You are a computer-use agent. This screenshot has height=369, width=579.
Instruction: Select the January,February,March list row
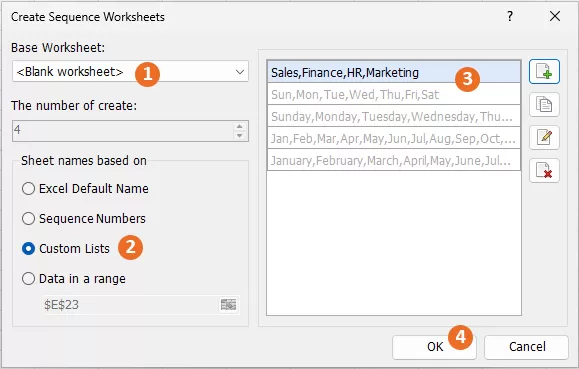[394, 160]
